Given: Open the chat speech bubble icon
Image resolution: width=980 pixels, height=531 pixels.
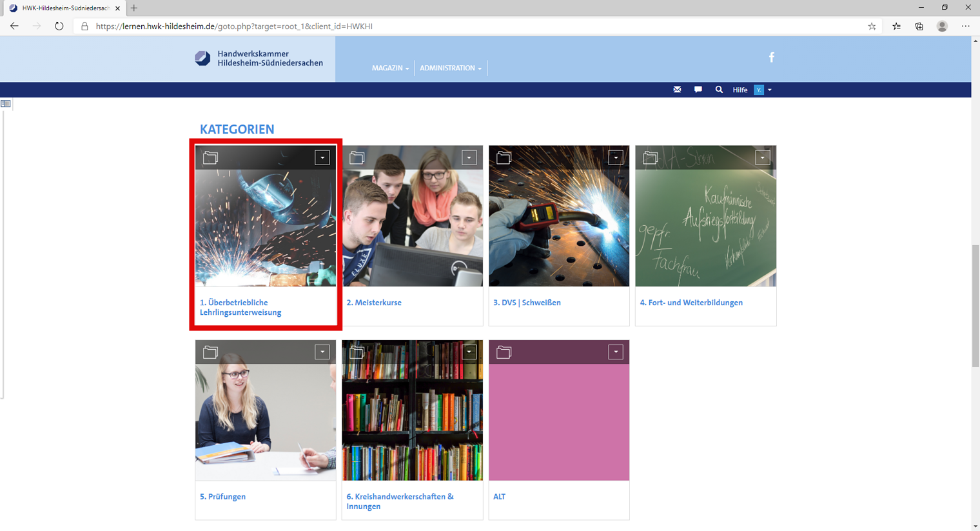Looking at the screenshot, I should [698, 90].
